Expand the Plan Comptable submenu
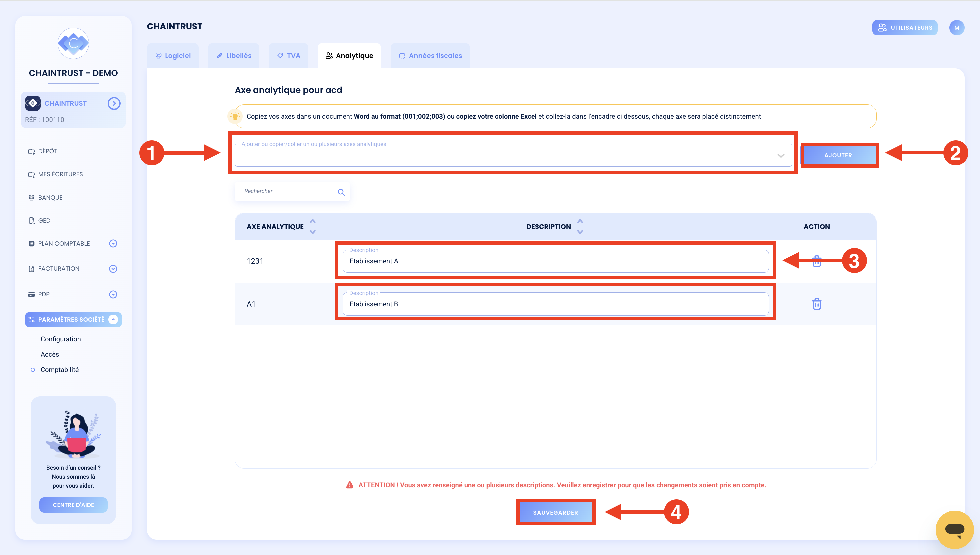Viewport: 980px width, 555px height. click(x=113, y=243)
